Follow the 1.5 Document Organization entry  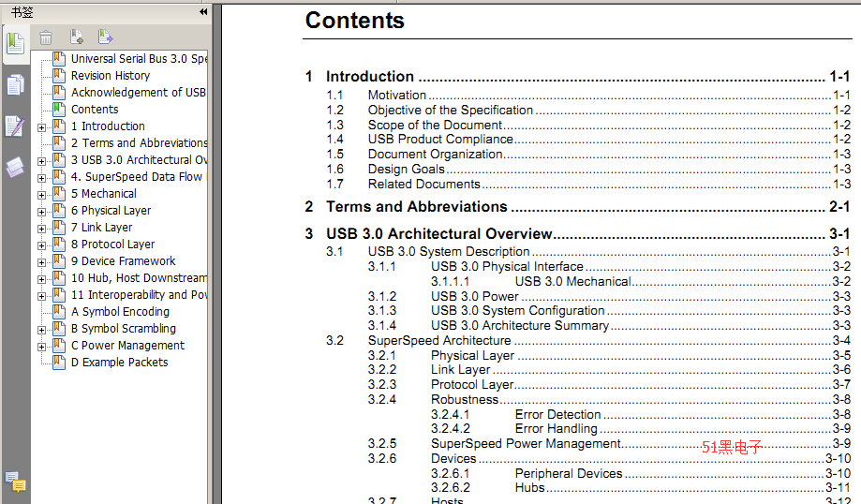pyautogui.click(x=588, y=155)
